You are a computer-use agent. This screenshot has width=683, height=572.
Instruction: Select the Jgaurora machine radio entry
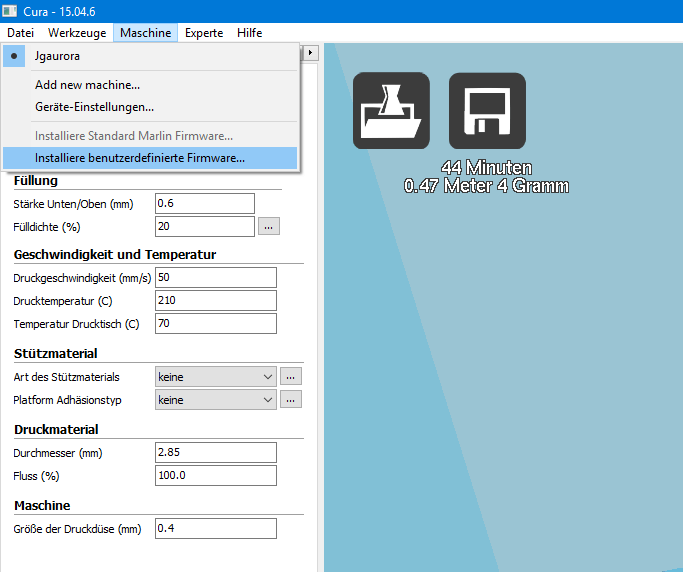[x=150, y=56]
